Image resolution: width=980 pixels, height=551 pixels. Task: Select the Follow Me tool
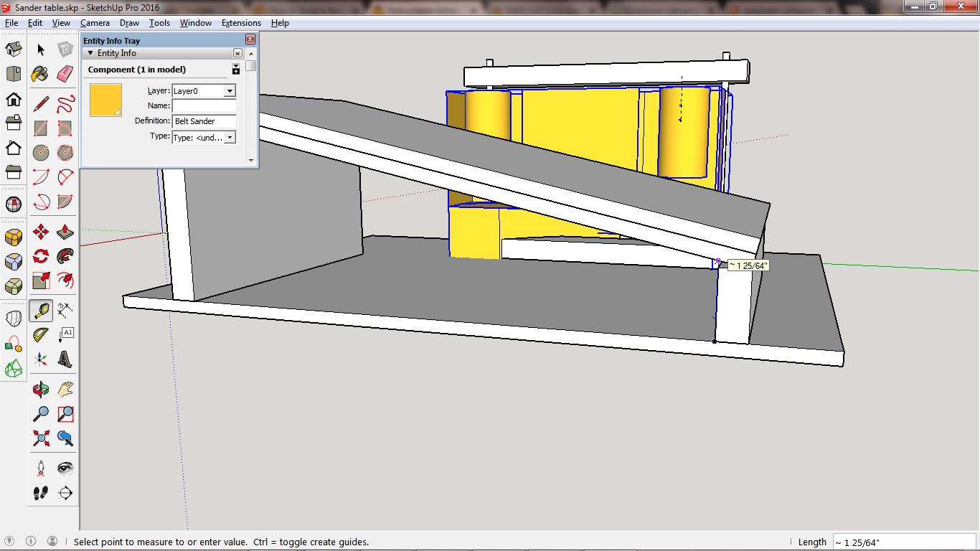coord(65,256)
